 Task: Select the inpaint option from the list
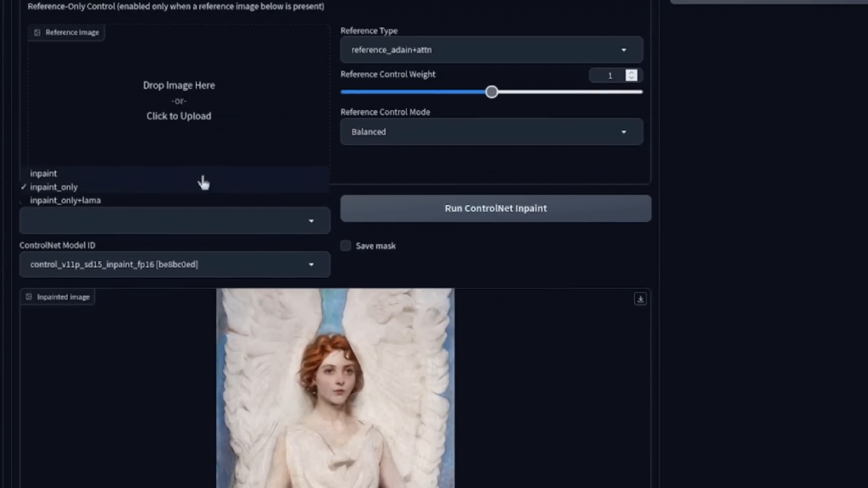pos(44,174)
